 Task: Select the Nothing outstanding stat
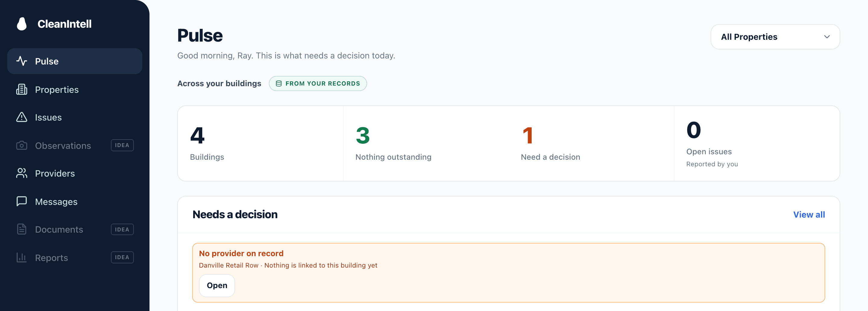[x=393, y=143]
